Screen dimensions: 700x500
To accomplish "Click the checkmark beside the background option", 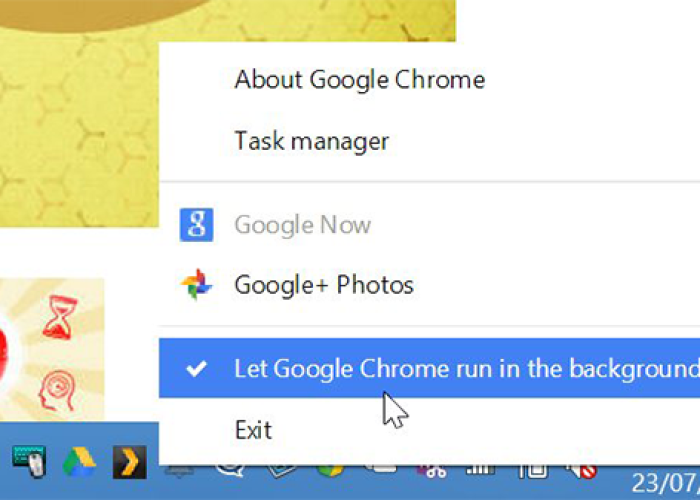I will pos(196,369).
